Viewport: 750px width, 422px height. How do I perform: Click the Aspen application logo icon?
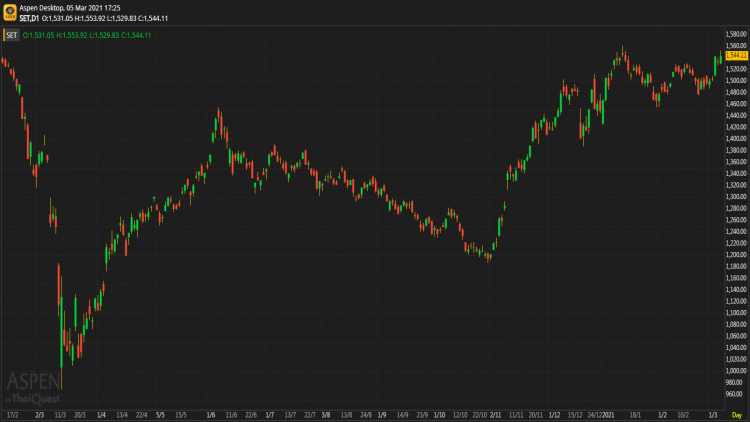(10, 12)
